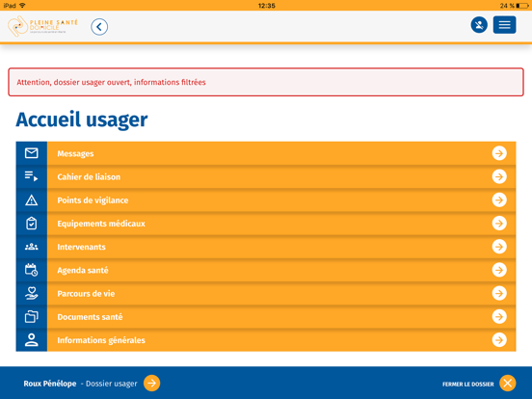Click the arrow in Parcours de vie row
Viewport: 532px width, 399px height.
(x=499, y=294)
